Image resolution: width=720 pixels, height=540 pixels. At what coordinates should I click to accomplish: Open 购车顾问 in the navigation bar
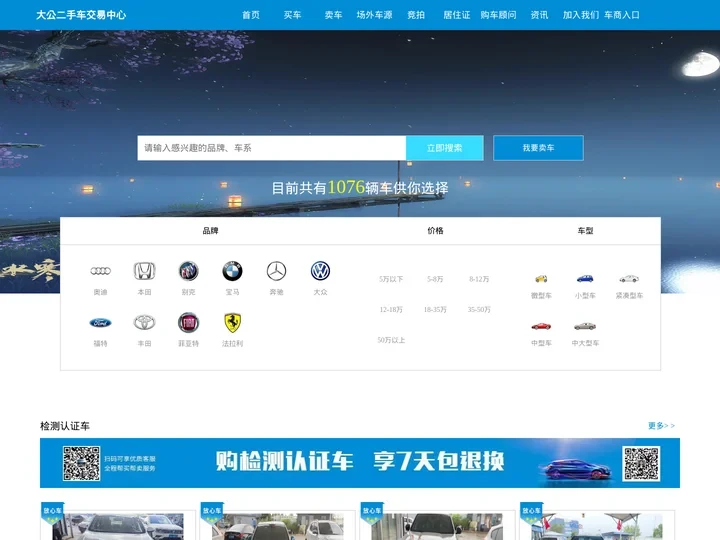pyautogui.click(x=498, y=15)
